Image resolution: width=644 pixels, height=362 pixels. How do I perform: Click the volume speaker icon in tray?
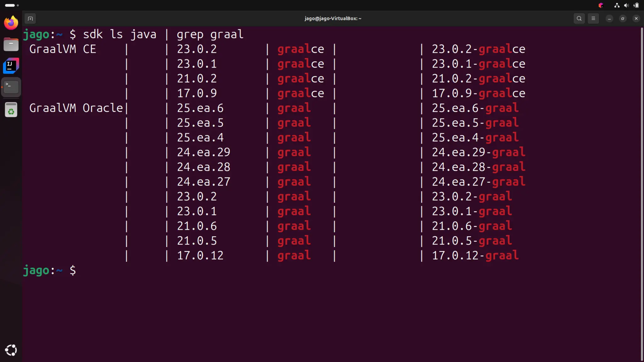click(626, 5)
